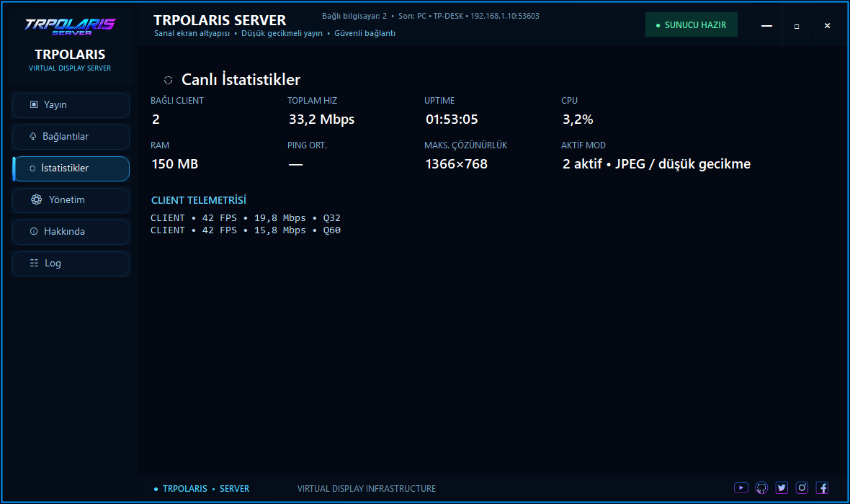Maximize the TRPOLARIS Server window
Image resolution: width=850 pixels, height=504 pixels.
coord(796,25)
